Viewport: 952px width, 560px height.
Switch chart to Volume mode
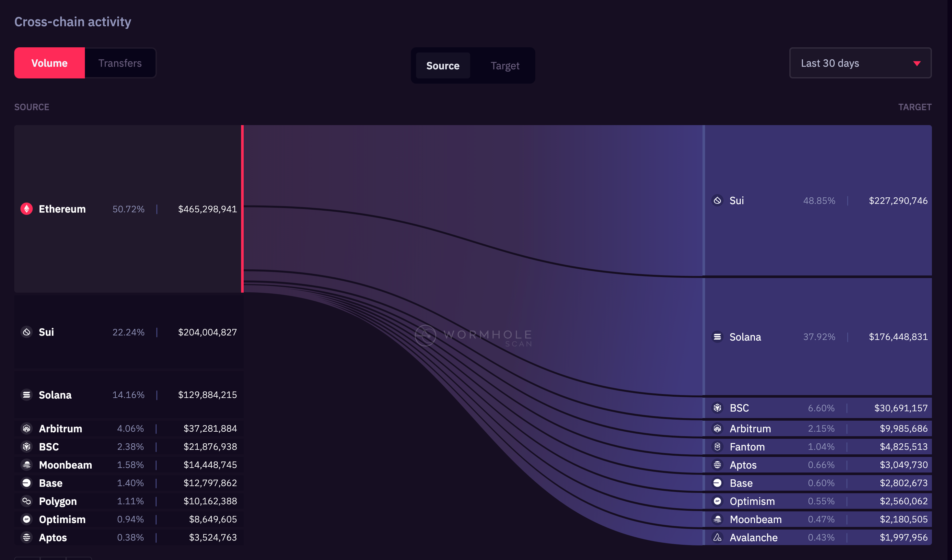(50, 63)
